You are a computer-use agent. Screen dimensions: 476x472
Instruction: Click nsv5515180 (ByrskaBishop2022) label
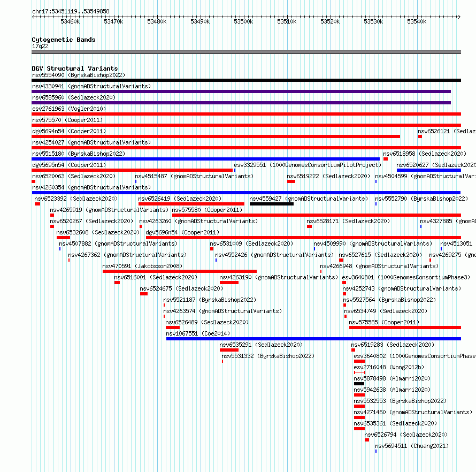(79, 154)
